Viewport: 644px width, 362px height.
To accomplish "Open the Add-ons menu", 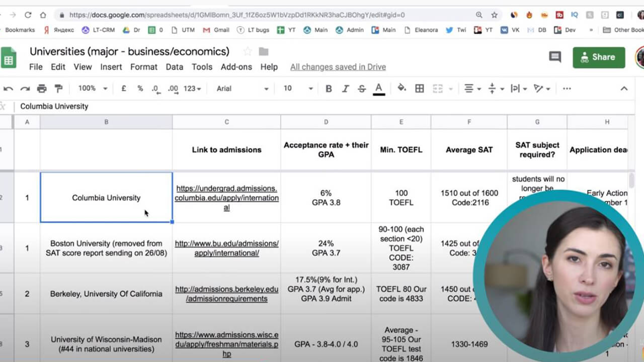I will click(236, 67).
